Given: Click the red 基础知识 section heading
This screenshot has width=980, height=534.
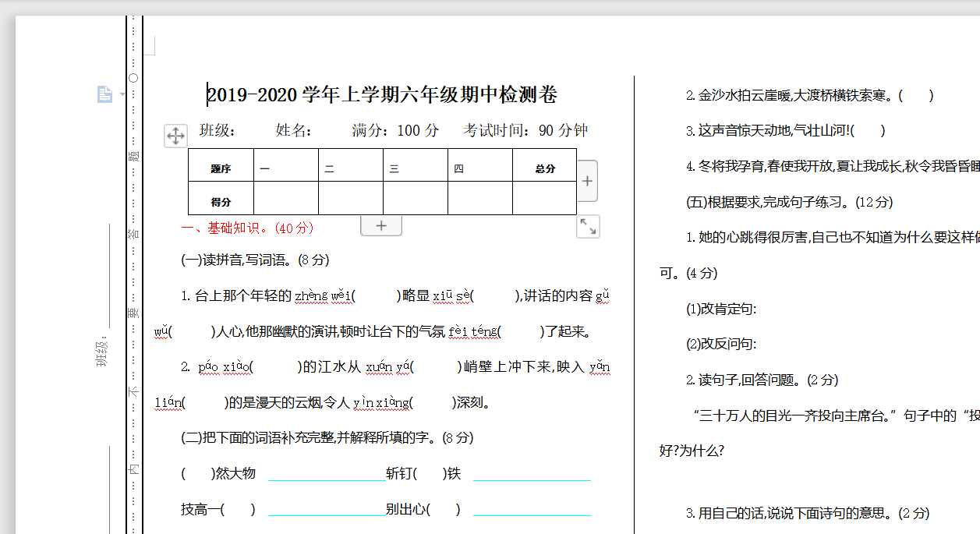Looking at the screenshot, I should 247,228.
